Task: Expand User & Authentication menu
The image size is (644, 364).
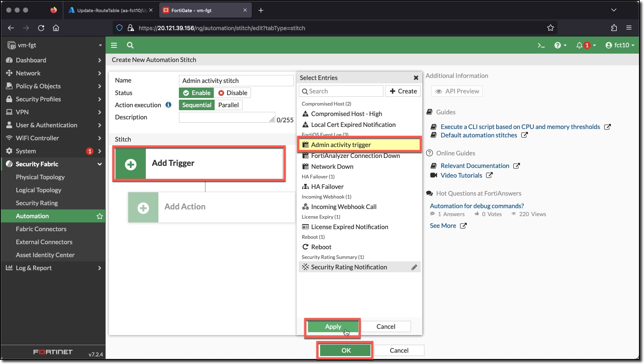Action: (53, 125)
